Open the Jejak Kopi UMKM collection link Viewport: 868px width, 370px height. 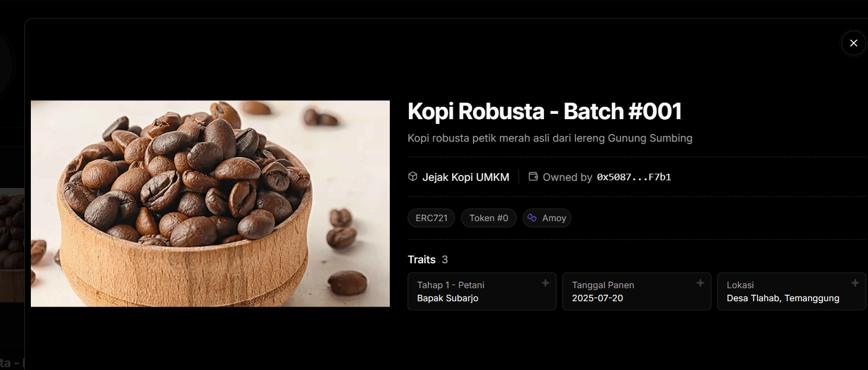pyautogui.click(x=466, y=177)
